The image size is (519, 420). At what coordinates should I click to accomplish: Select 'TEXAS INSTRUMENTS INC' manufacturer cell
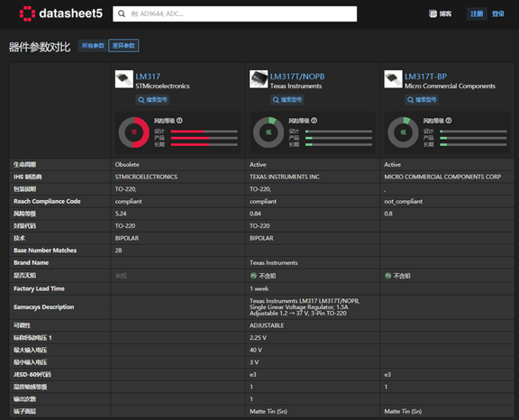click(312, 177)
